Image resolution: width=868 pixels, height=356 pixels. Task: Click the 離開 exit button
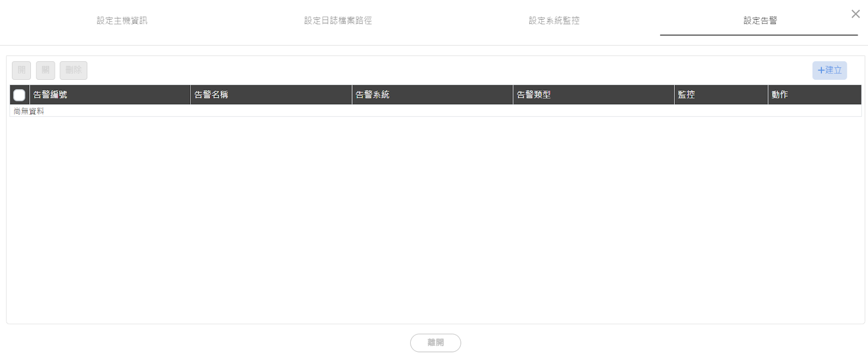point(436,343)
